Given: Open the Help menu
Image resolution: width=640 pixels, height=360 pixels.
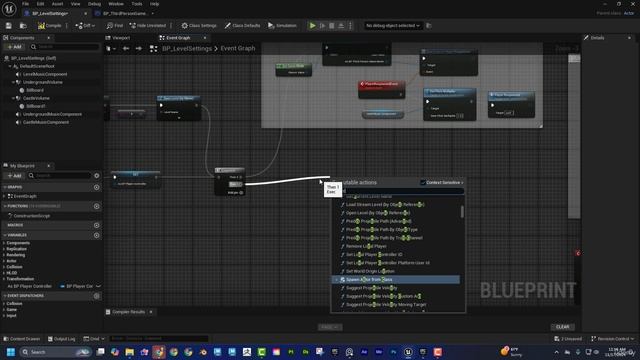Looking at the screenshot, I should [x=154, y=4].
